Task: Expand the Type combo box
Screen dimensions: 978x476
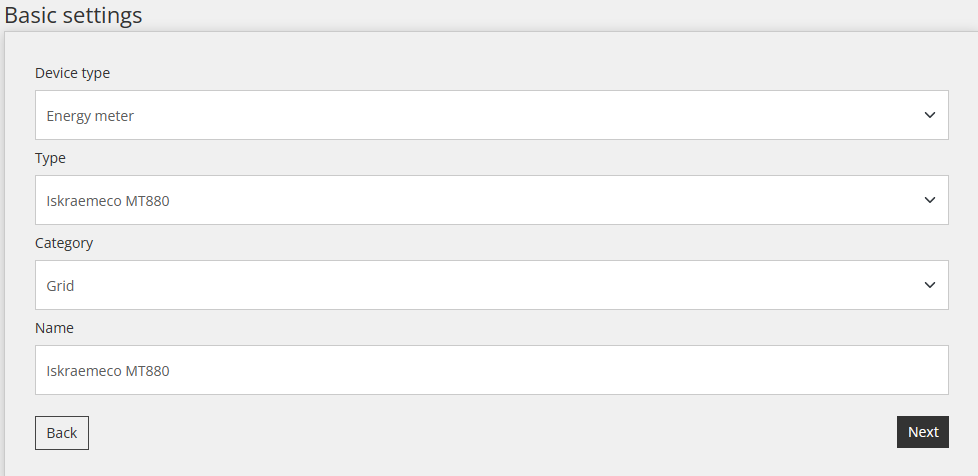Action: pos(491,200)
